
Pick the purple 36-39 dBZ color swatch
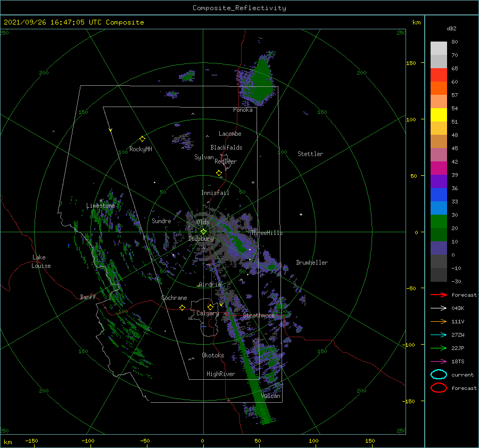[x=439, y=181]
